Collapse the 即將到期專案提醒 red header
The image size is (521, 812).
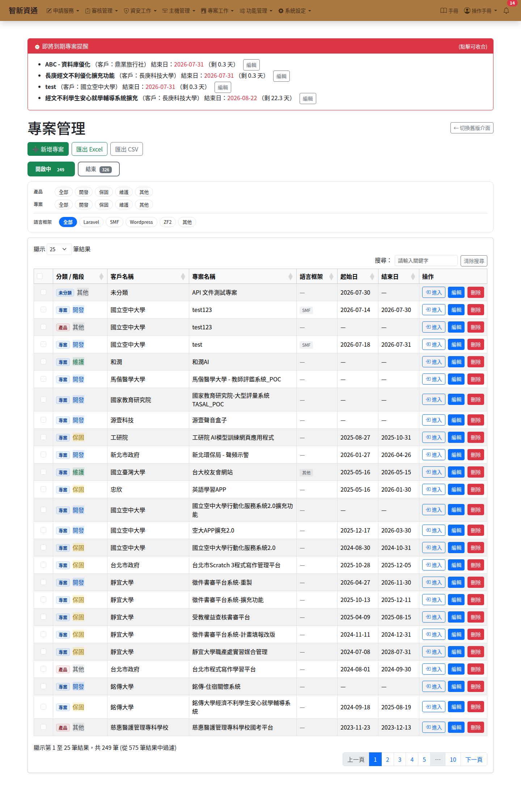(x=260, y=46)
